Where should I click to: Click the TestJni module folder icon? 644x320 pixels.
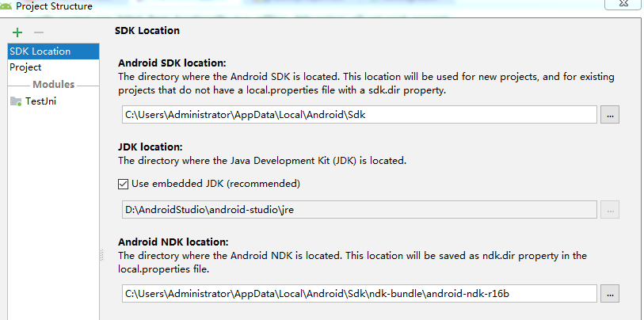point(16,101)
